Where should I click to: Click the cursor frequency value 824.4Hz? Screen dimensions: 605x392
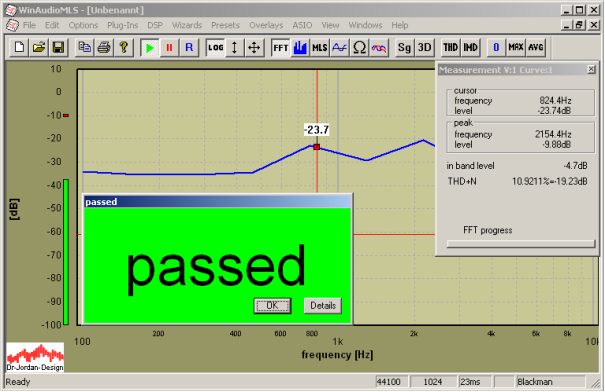tap(555, 101)
